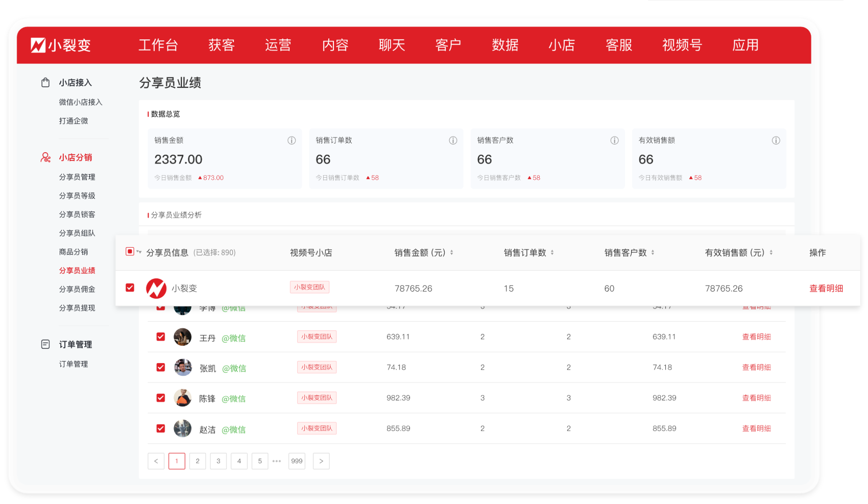Sort by 销售订单数 column arrows
This screenshot has height=504, width=868.
coord(552,252)
